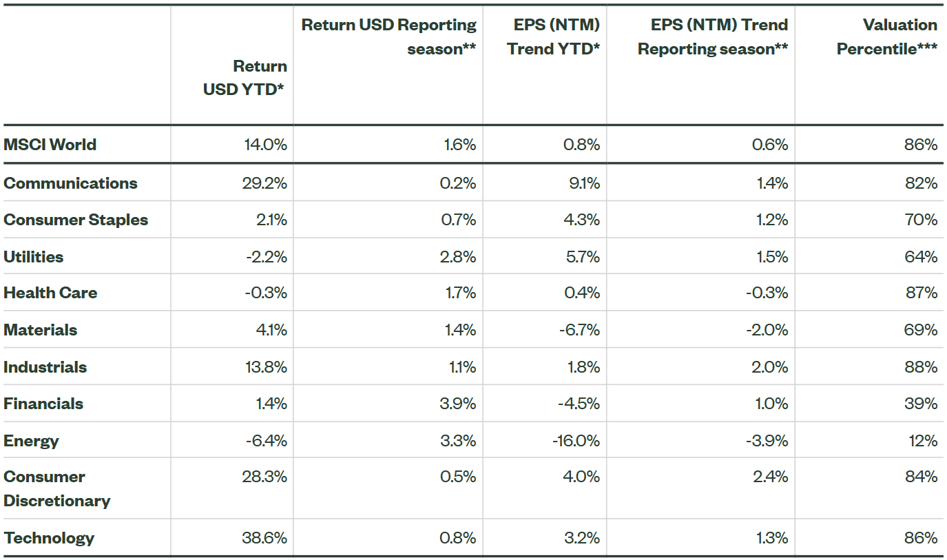Select the Industrials row label
The height and width of the screenshot is (560, 947).
(45, 367)
